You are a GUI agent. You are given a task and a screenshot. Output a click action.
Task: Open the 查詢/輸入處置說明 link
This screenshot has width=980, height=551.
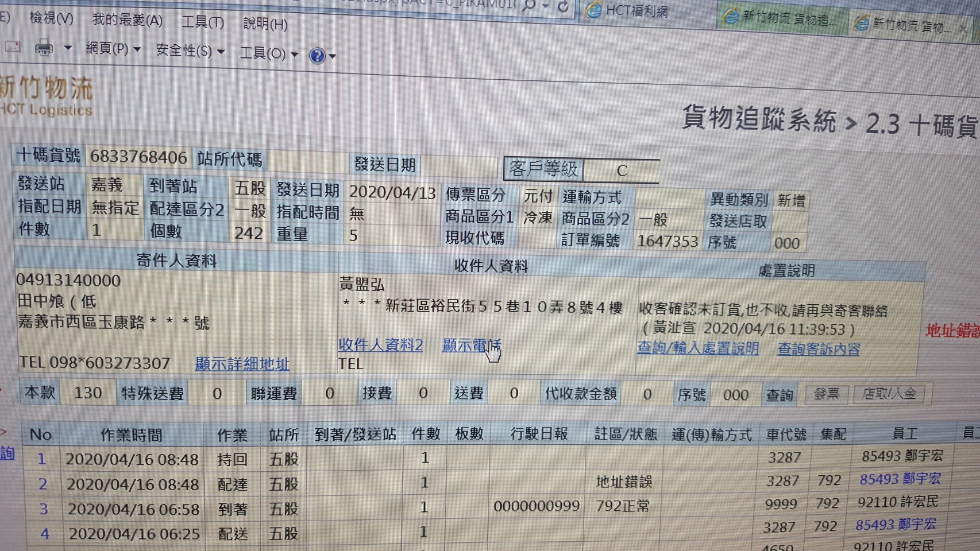coord(698,348)
